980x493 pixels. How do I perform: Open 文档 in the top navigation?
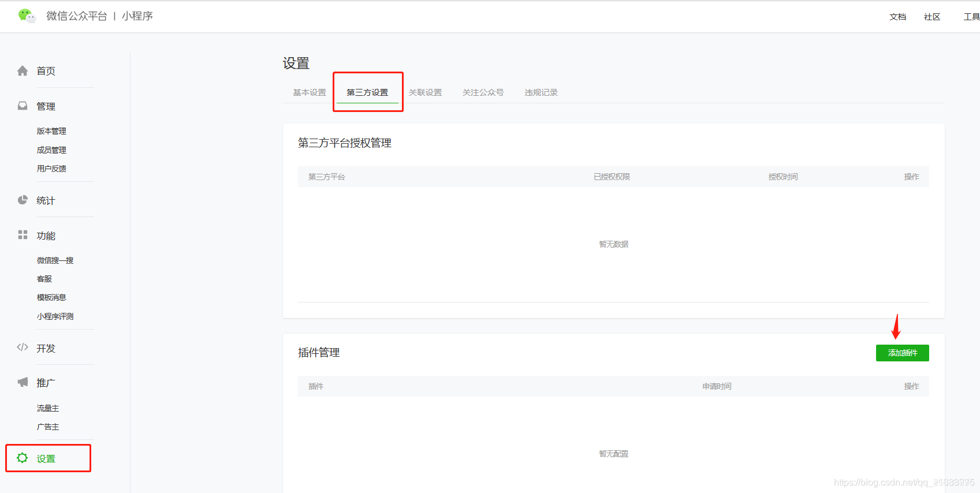tap(898, 17)
